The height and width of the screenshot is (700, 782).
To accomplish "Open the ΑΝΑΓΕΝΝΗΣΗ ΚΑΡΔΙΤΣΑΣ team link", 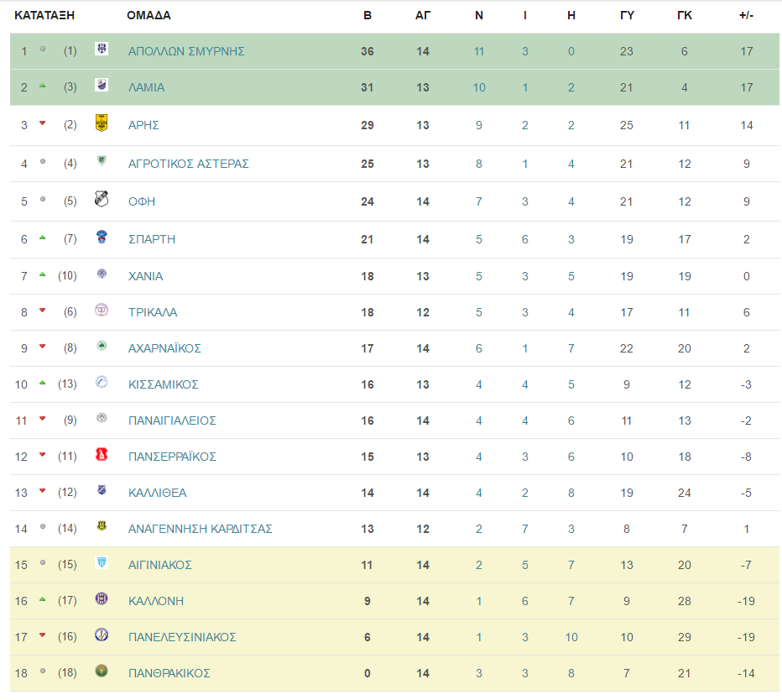I will [x=200, y=529].
